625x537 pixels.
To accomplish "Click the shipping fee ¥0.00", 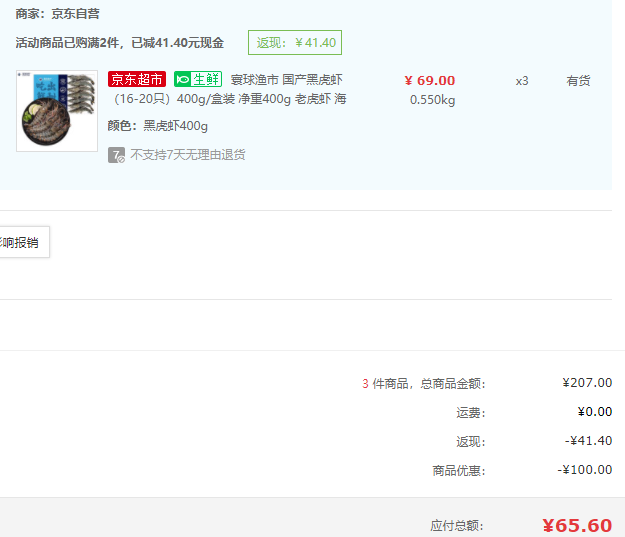I will pyautogui.click(x=595, y=411).
